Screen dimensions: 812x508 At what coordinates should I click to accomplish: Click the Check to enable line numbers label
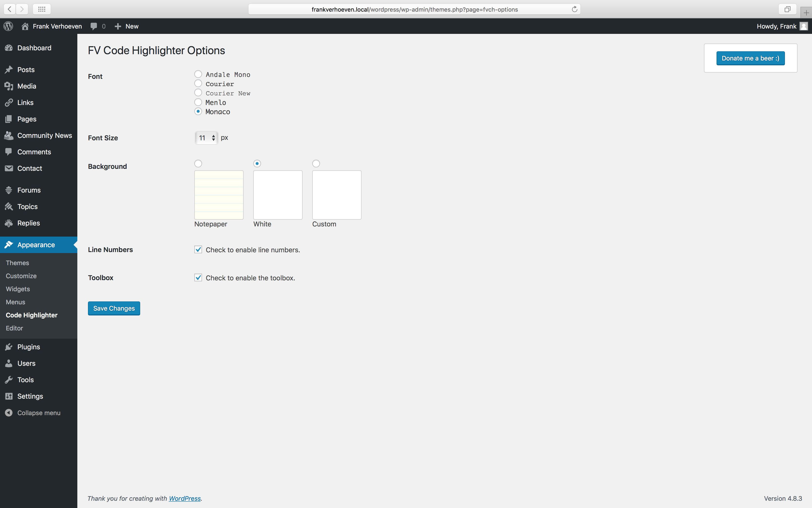tap(253, 250)
